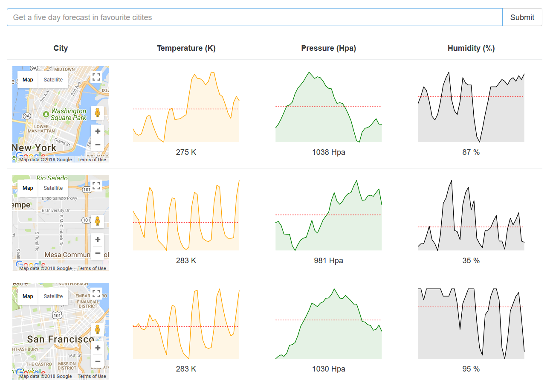Click the San Francisco humidity chart
Image resolution: width=553 pixels, height=392 pixels.
[x=471, y=323]
